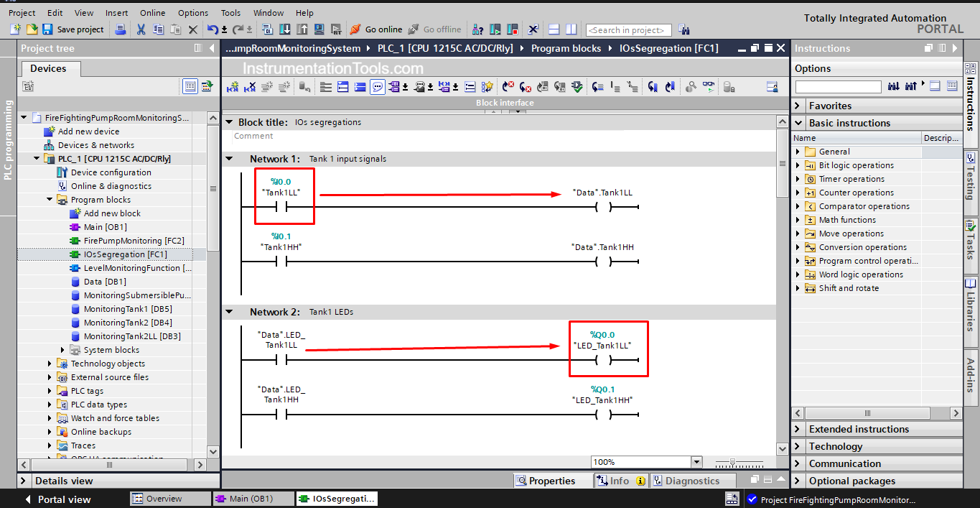Click the Print icon in toolbar
This screenshot has width=980, height=508.
(x=121, y=29)
